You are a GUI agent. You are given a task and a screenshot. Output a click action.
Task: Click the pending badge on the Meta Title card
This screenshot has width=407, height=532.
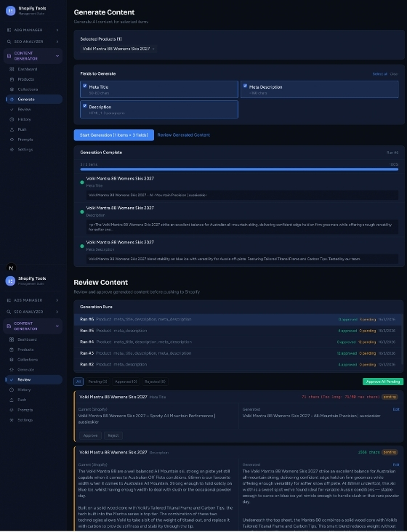(390, 397)
